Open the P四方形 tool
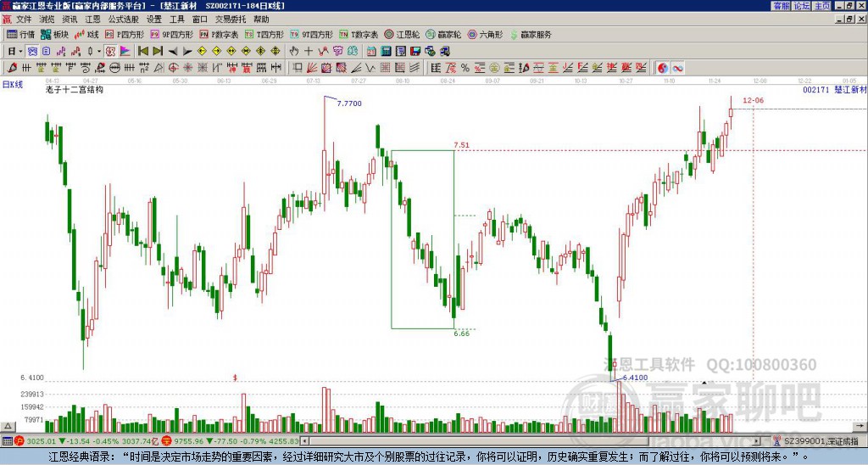The height and width of the screenshot is (465, 868). pyautogui.click(x=125, y=35)
